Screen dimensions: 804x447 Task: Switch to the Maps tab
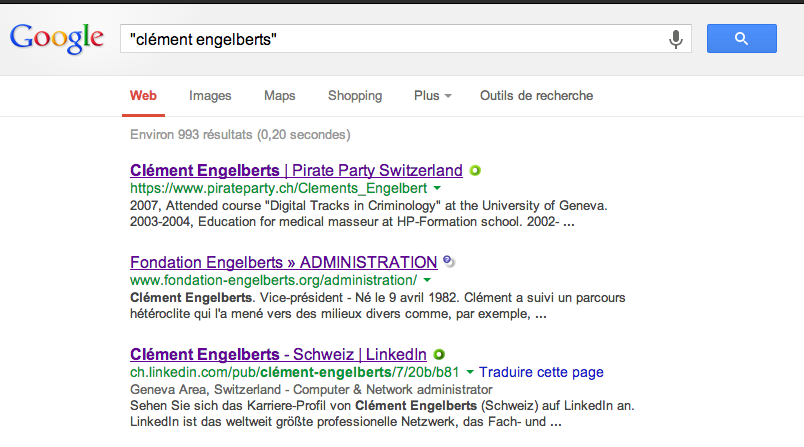click(280, 96)
